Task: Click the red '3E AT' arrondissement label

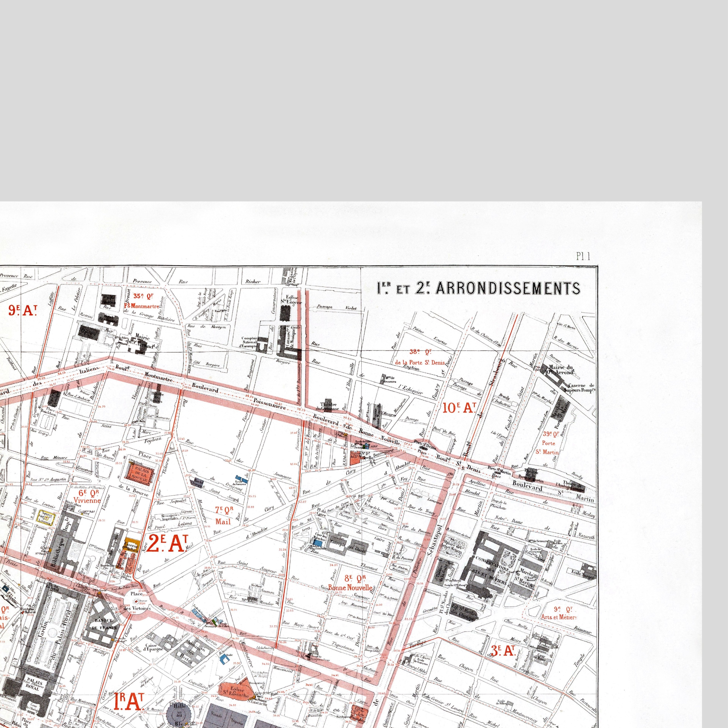Action: tap(503, 650)
